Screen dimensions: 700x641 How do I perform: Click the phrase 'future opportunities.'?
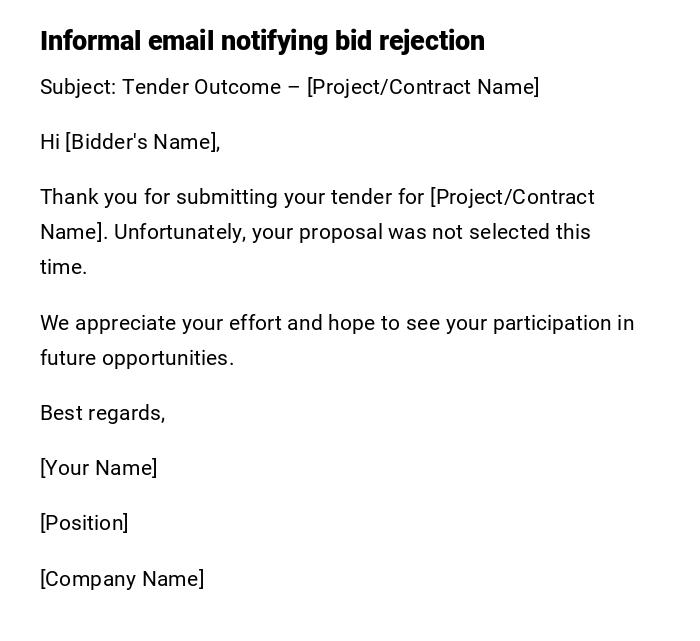[137, 358]
